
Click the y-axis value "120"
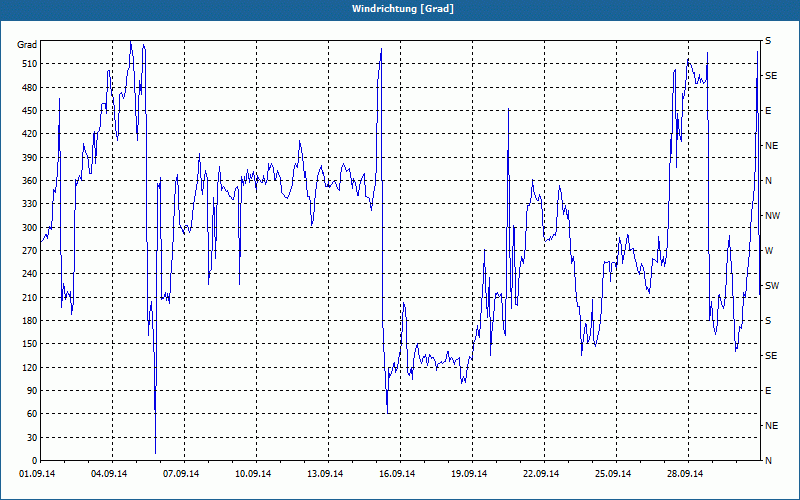click(x=29, y=367)
